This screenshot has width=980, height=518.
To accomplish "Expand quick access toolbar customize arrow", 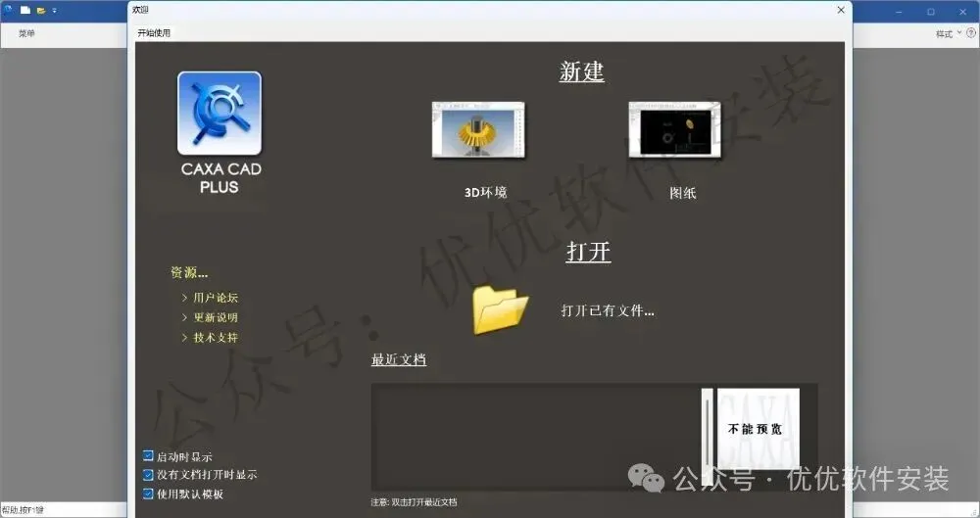I will coord(54,11).
